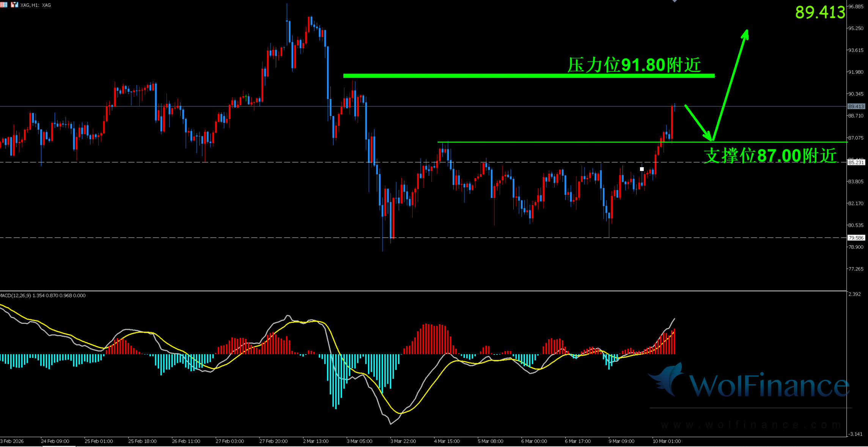868x447 pixels.
Task: Select the thick green 91.80 resistance line
Action: click(493, 76)
